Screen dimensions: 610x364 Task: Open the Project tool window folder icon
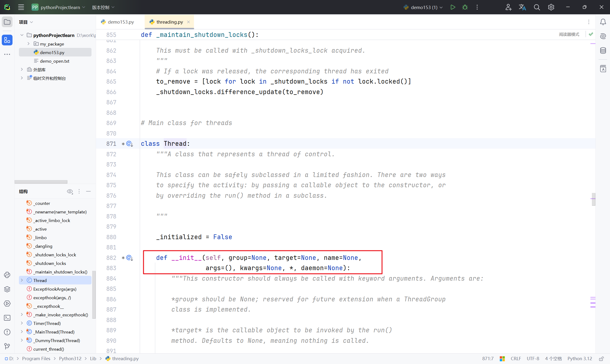pos(7,22)
